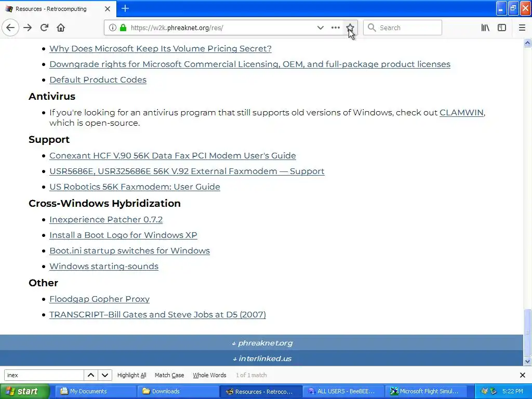
Task: Open Why Does Microsoft Keep Its Volume Pricing Secret link
Action: (x=161, y=48)
